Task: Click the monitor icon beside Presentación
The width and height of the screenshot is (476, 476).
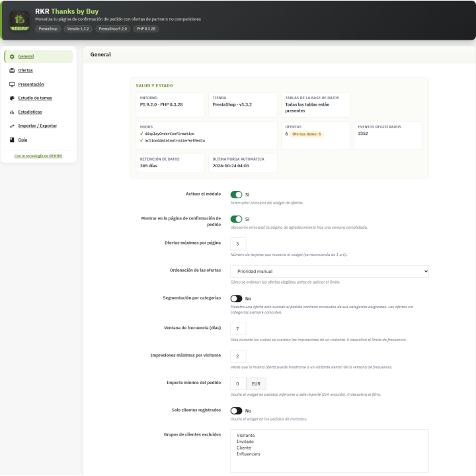Action: tap(12, 85)
